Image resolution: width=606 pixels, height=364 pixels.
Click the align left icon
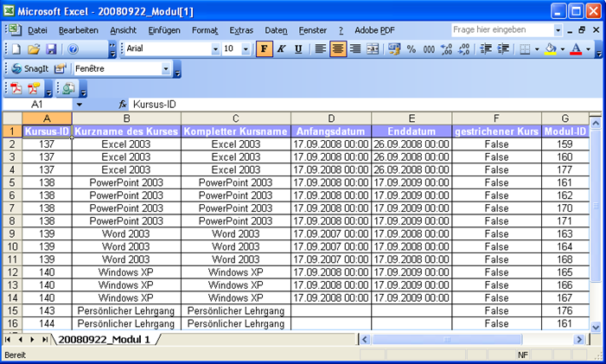click(x=321, y=49)
